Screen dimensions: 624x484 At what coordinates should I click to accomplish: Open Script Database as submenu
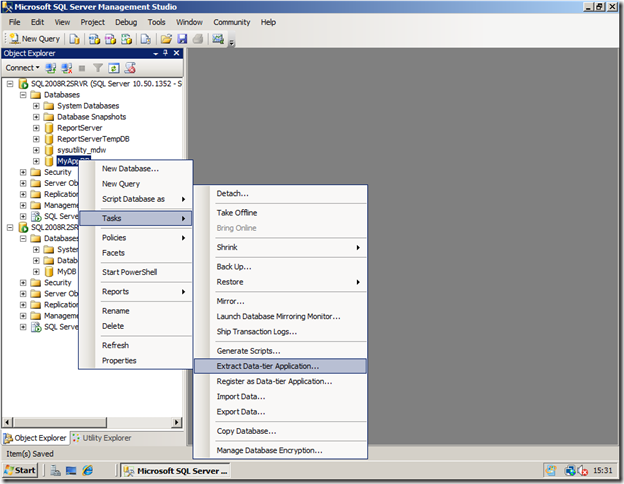(x=136, y=199)
